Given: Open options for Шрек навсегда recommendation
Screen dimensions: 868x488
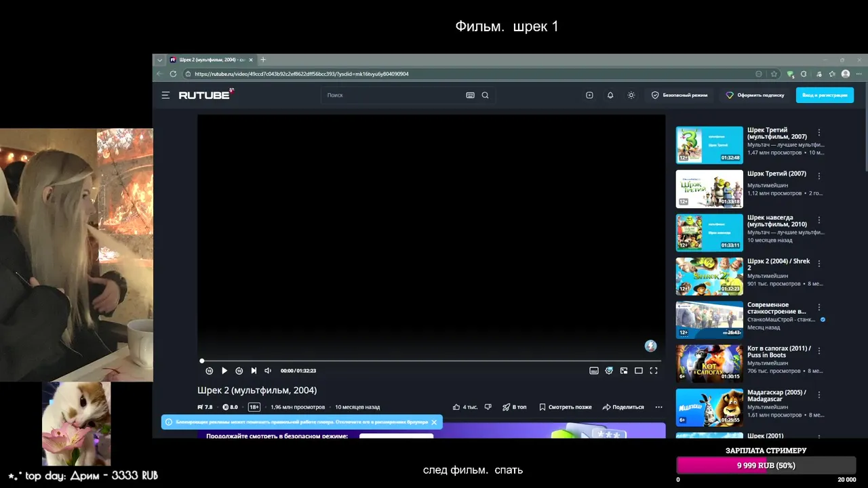Looking at the screenshot, I should tap(819, 220).
